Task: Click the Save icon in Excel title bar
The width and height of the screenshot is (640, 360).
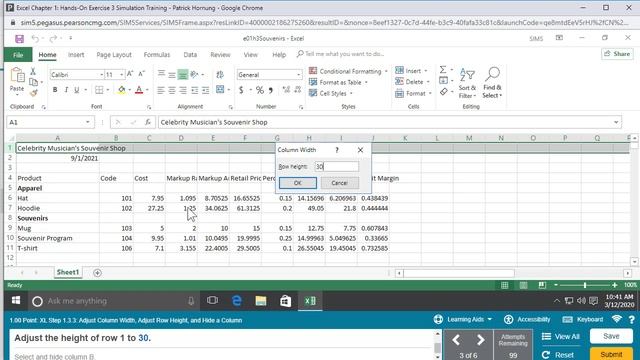Action: coord(19,39)
